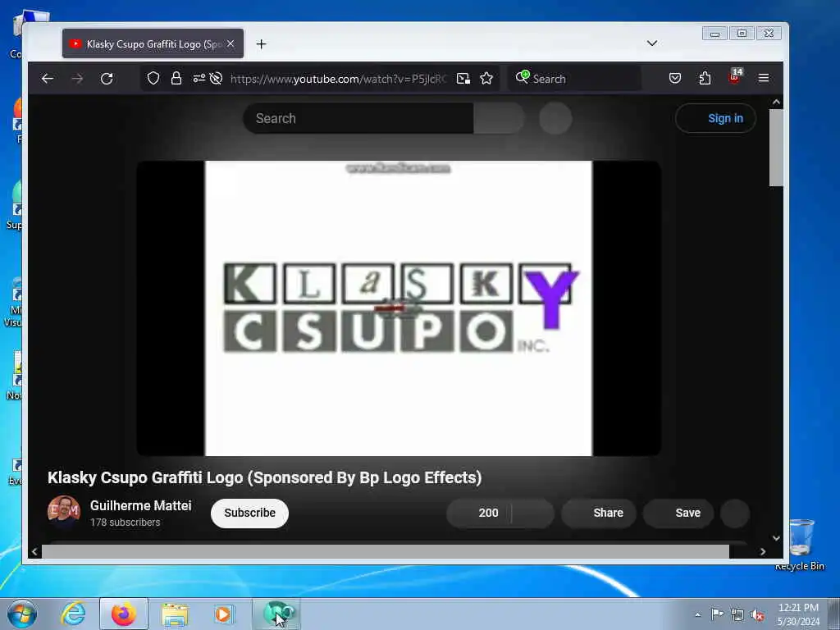
Task: Click the vertical scrollbar up arrow
Action: pyautogui.click(x=776, y=102)
